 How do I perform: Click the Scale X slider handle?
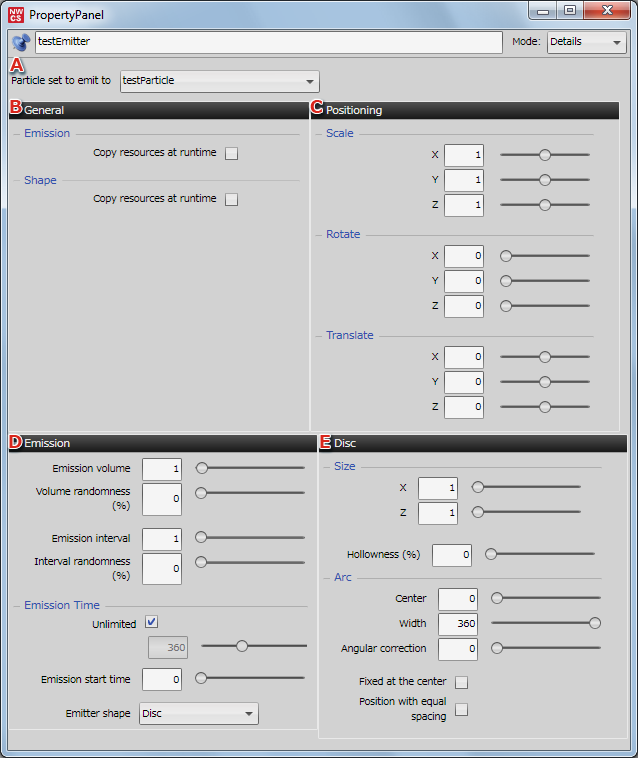(545, 155)
